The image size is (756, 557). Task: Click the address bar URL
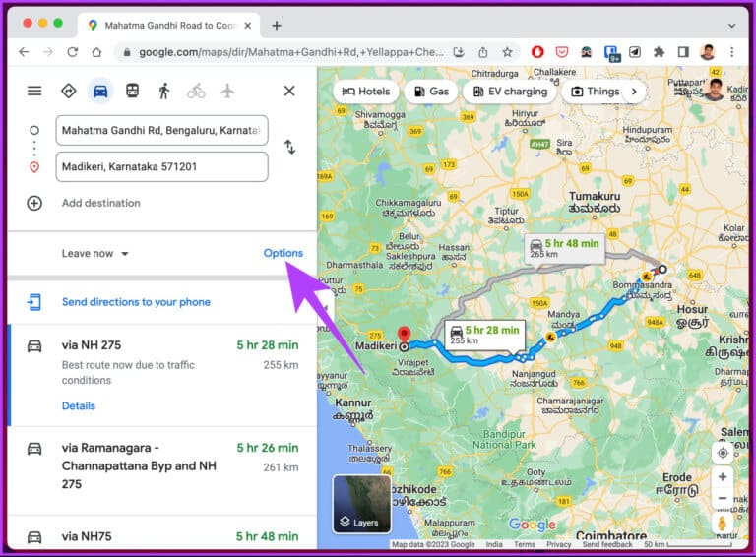(x=290, y=52)
